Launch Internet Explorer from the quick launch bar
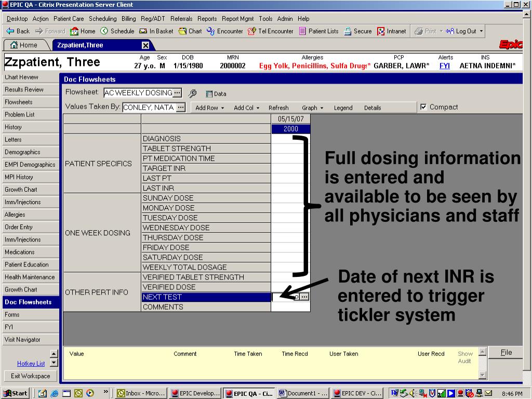This screenshot has height=399, width=532. (54, 393)
